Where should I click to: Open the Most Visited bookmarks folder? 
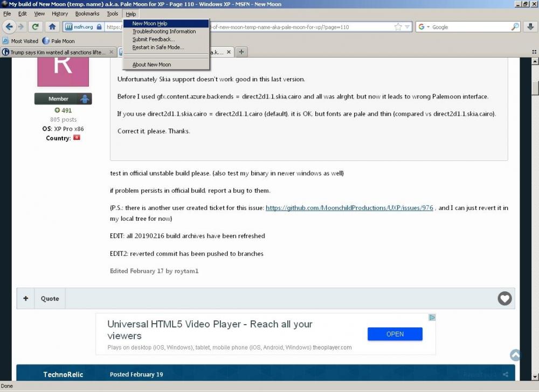click(x=20, y=41)
